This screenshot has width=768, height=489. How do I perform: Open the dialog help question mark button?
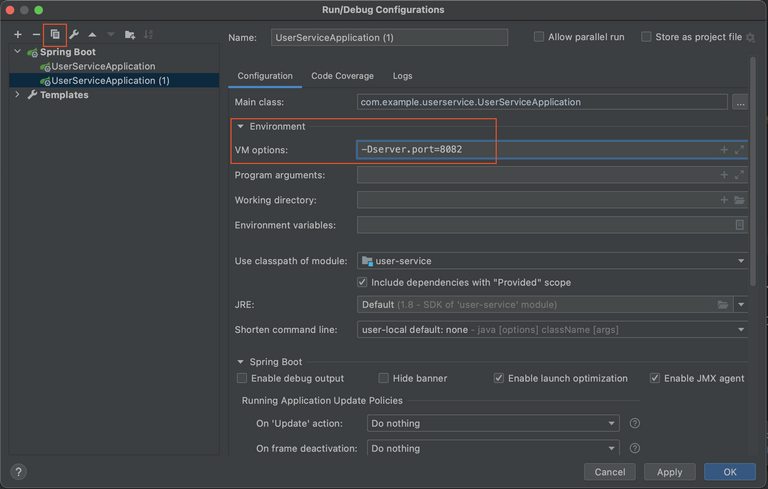pos(18,472)
